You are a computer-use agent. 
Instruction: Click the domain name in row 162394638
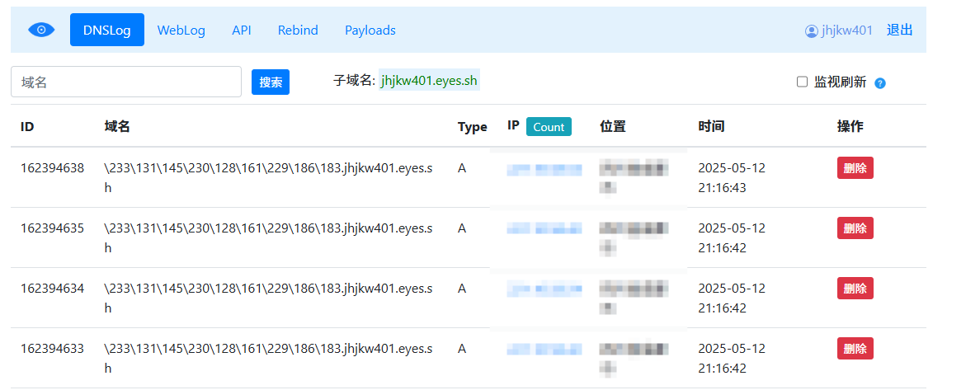click(x=268, y=177)
